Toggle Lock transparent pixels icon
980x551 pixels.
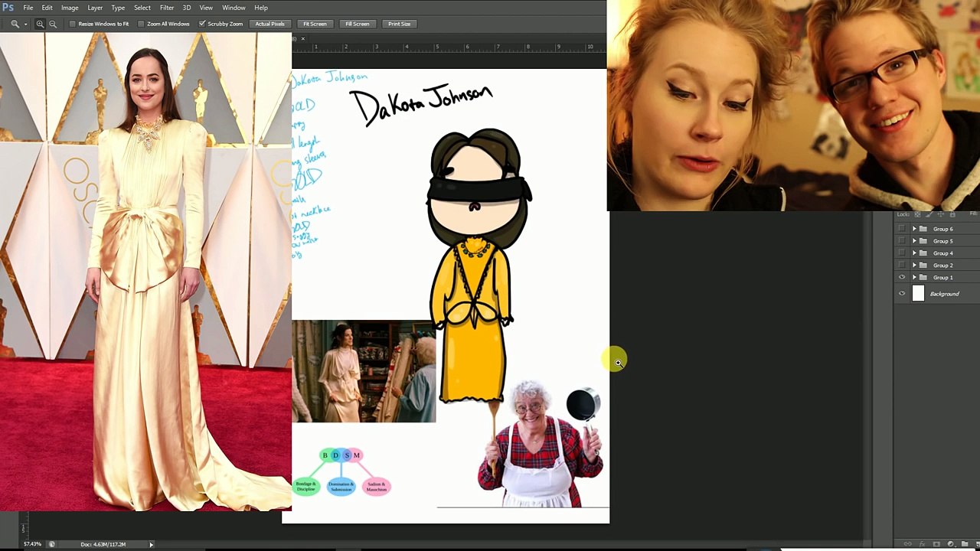(917, 214)
